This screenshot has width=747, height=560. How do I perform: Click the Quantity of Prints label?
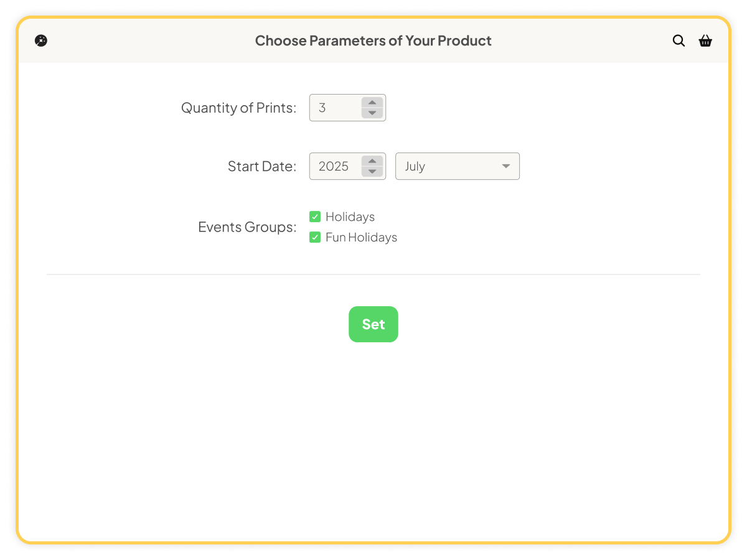tap(239, 108)
